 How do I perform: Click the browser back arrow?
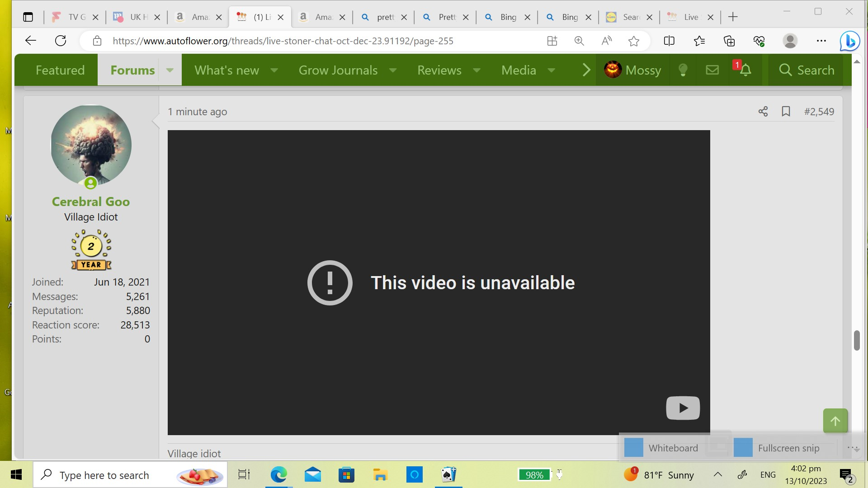[30, 41]
